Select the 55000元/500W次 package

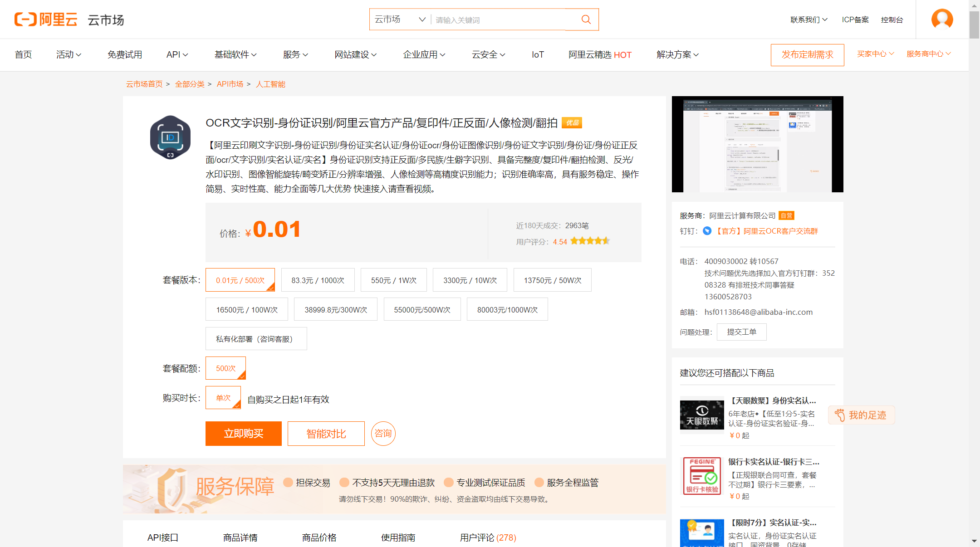(x=422, y=309)
